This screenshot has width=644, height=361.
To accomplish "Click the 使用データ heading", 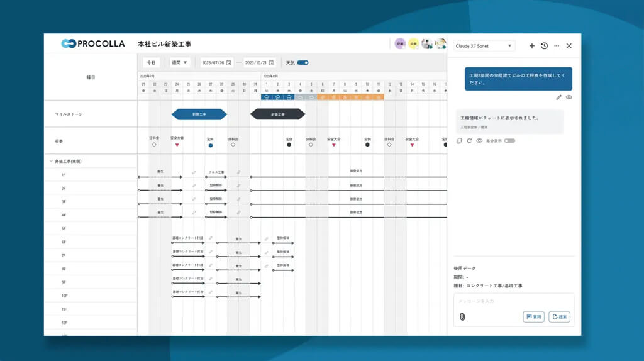I will (x=465, y=268).
